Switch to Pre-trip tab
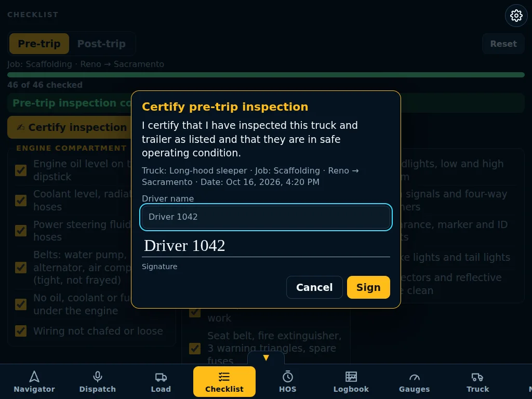 point(39,44)
